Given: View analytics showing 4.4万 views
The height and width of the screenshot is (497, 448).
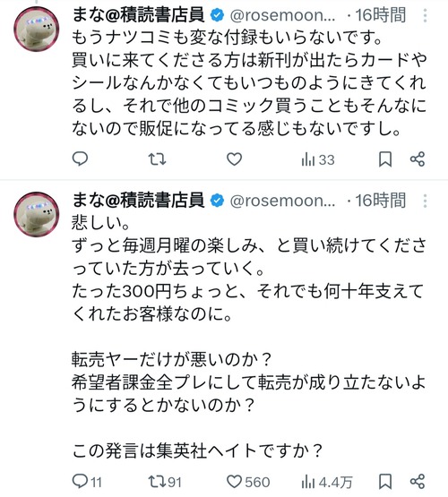Looking at the screenshot, I should pos(327,482).
